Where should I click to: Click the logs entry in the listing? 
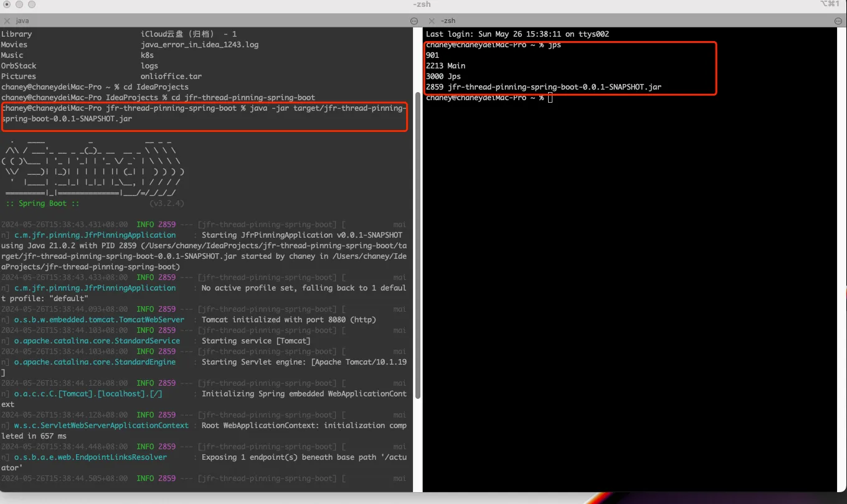click(x=149, y=66)
